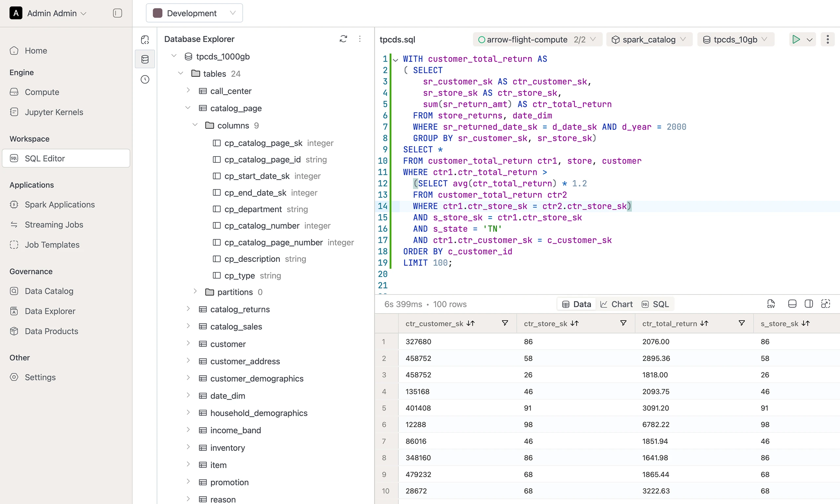
Task: Go to Home in sidebar
Action: [36, 51]
